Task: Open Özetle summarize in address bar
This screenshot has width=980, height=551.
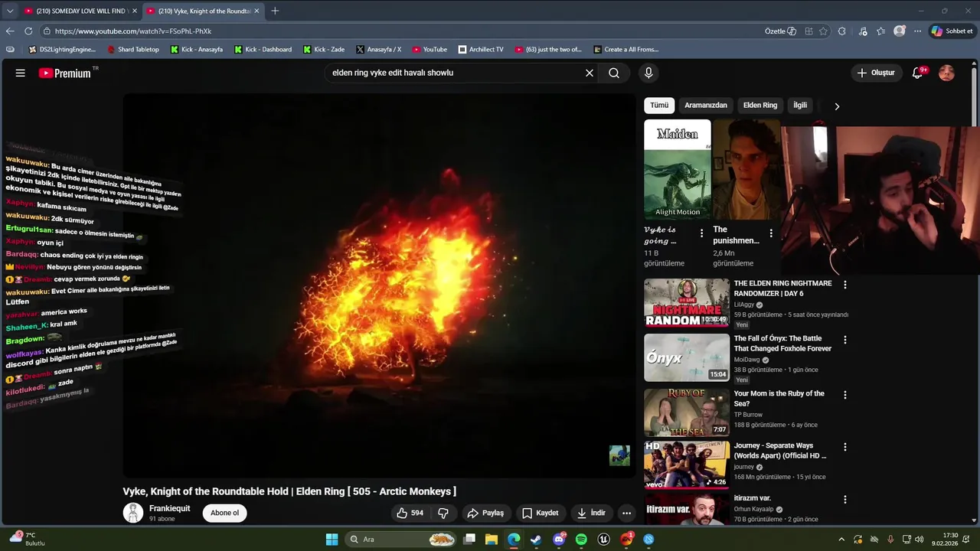Action: pos(780,31)
